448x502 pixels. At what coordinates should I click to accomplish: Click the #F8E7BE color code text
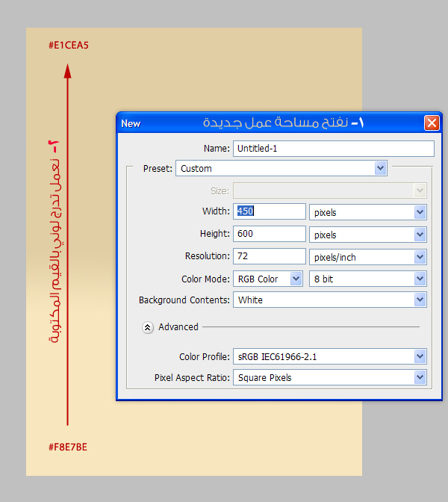(68, 447)
